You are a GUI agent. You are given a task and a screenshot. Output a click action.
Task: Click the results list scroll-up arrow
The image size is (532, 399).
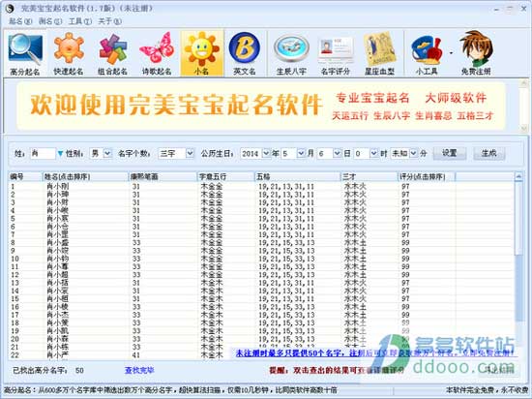click(518, 176)
